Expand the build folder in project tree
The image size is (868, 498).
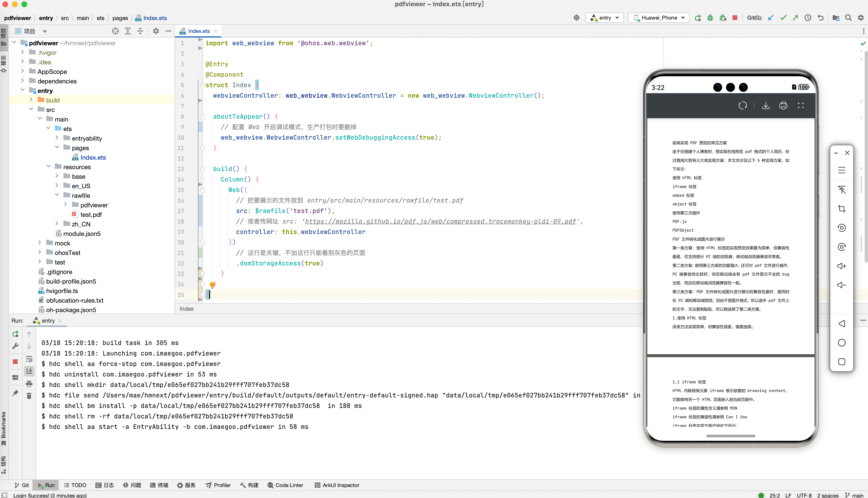pos(31,100)
